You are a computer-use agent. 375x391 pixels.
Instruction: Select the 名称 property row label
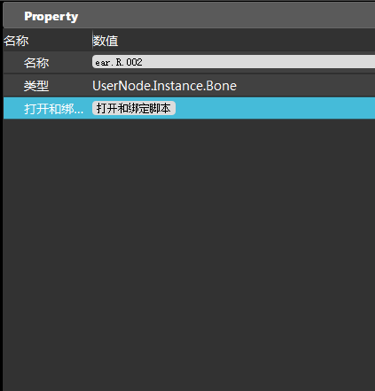coord(36,62)
